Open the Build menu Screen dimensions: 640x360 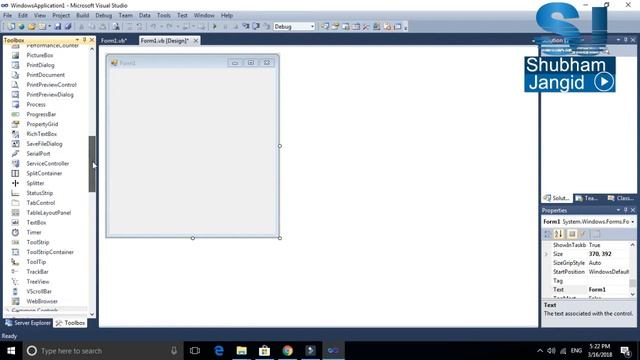pyautogui.click(x=82, y=15)
